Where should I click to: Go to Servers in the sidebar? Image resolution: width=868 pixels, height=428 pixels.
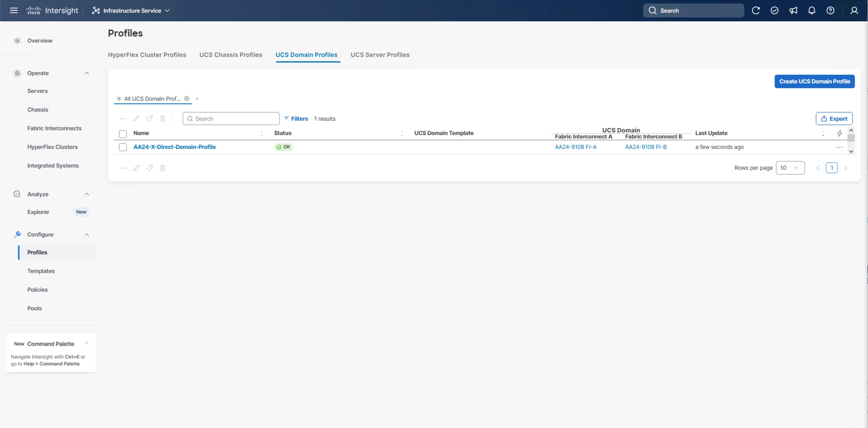pyautogui.click(x=38, y=91)
